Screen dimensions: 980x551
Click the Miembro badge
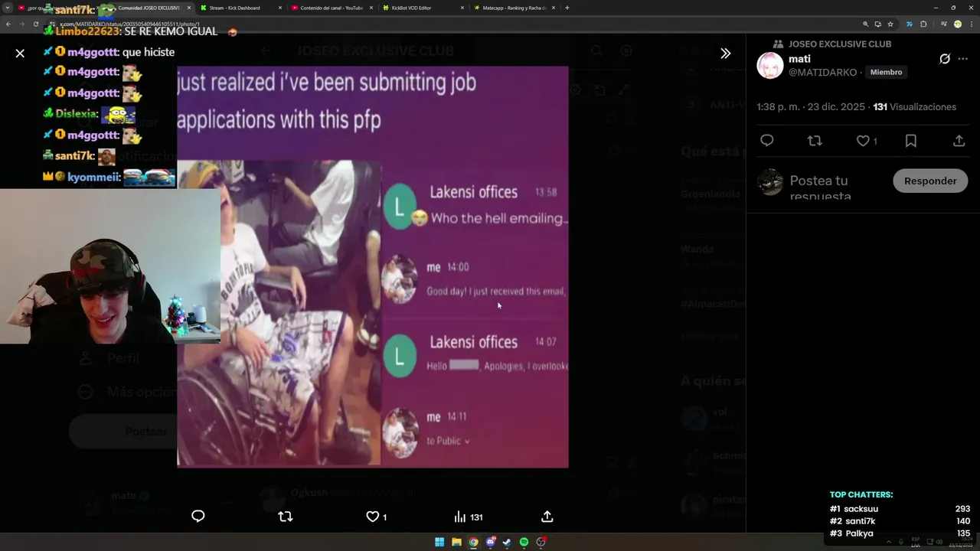point(886,72)
